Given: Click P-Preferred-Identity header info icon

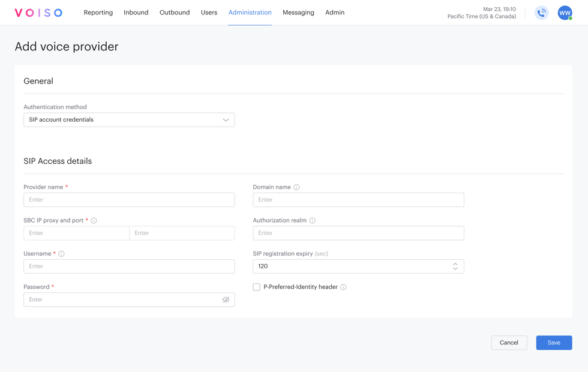Looking at the screenshot, I should pyautogui.click(x=343, y=287).
